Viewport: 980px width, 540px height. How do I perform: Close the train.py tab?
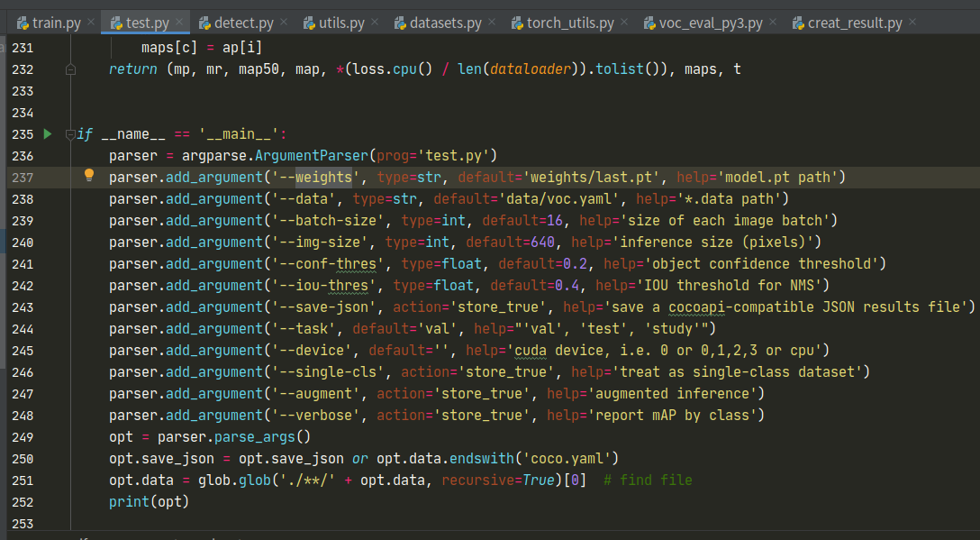click(91, 22)
